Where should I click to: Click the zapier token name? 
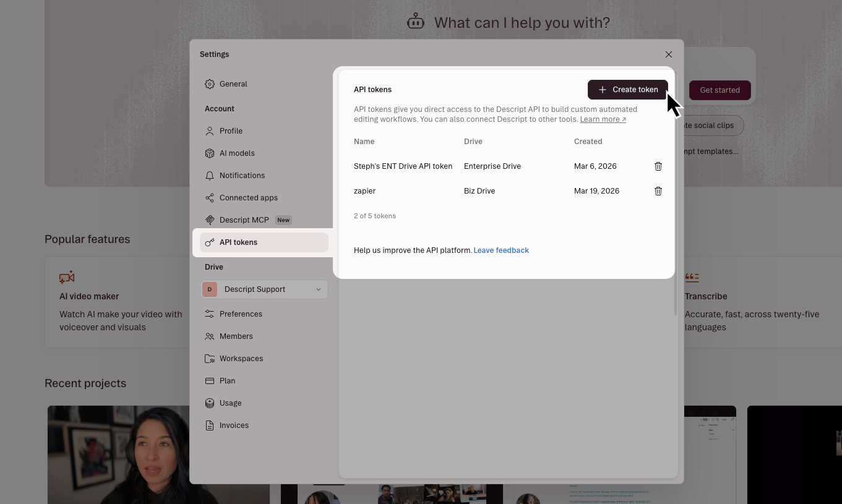364,191
